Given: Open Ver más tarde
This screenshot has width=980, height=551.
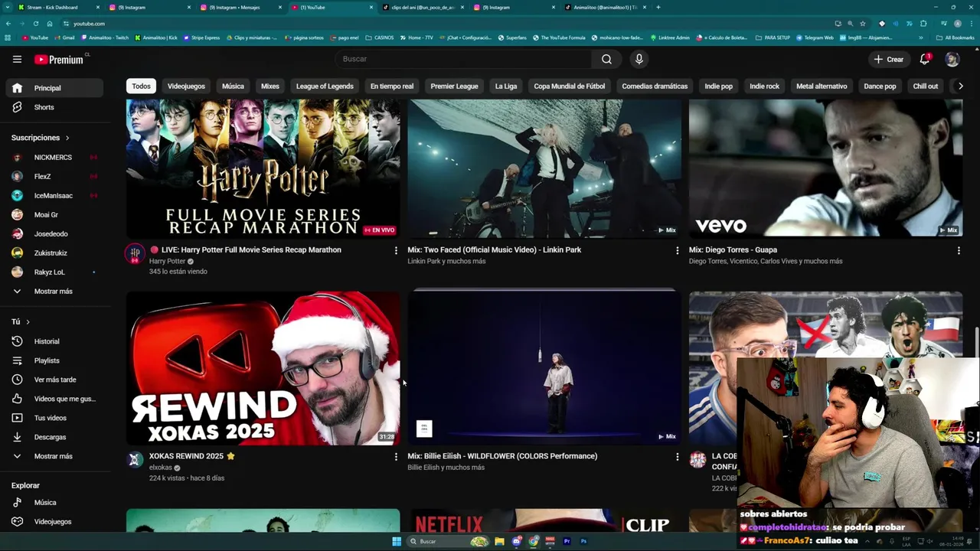Looking at the screenshot, I should point(54,380).
